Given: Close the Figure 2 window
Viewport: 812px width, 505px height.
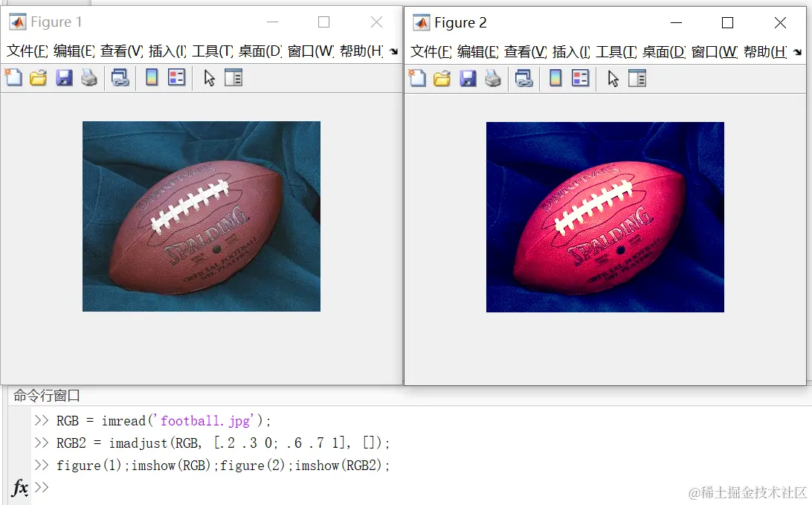Looking at the screenshot, I should pyautogui.click(x=781, y=23).
